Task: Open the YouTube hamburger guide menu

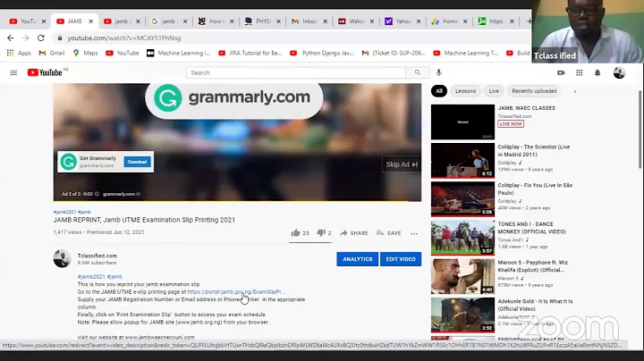Action: (x=13, y=72)
